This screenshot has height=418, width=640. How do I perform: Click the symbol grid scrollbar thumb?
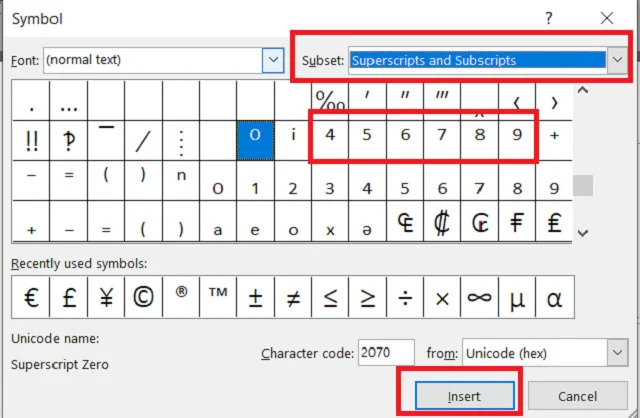click(583, 185)
